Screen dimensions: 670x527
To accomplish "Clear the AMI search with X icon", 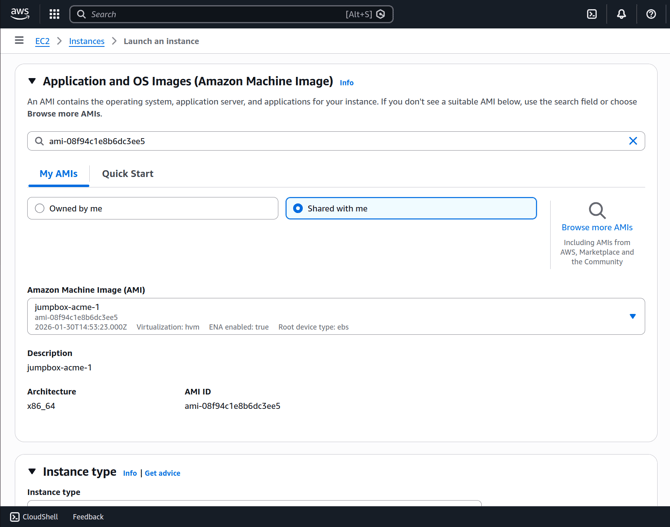I will click(x=633, y=141).
